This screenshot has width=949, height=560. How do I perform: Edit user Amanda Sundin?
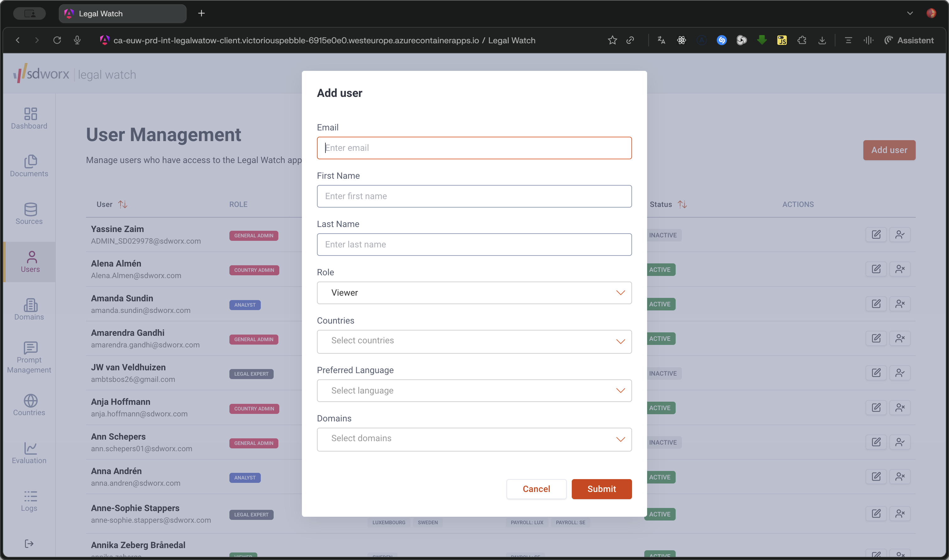876,304
